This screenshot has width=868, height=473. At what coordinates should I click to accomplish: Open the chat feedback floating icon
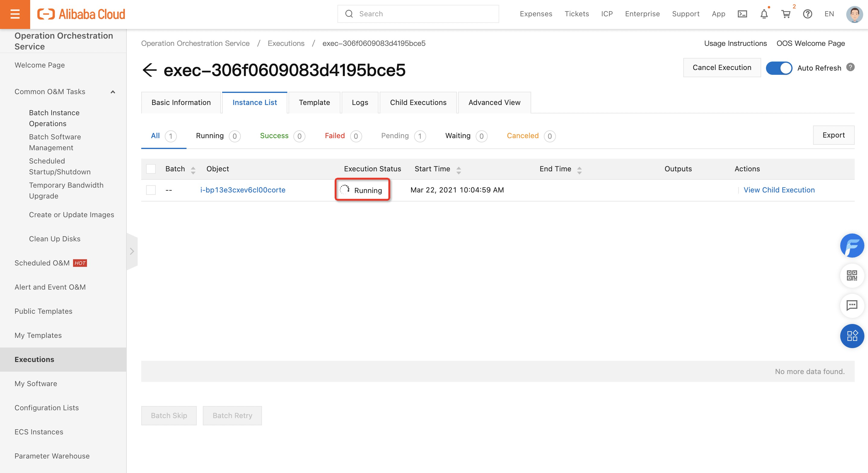852,306
